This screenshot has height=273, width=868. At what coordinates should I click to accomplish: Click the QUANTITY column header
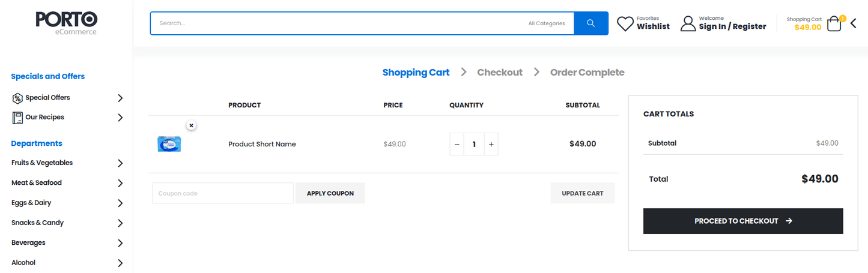(x=466, y=105)
